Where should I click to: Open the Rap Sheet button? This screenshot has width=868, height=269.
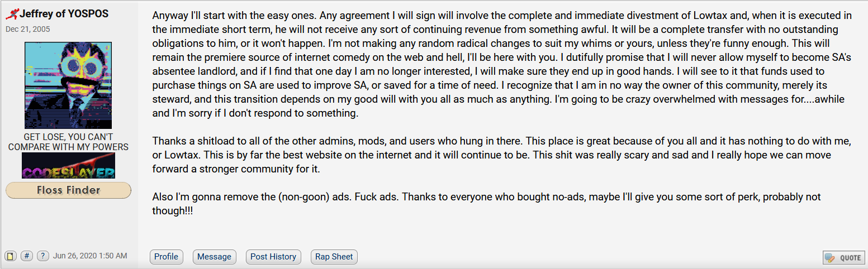pyautogui.click(x=334, y=257)
